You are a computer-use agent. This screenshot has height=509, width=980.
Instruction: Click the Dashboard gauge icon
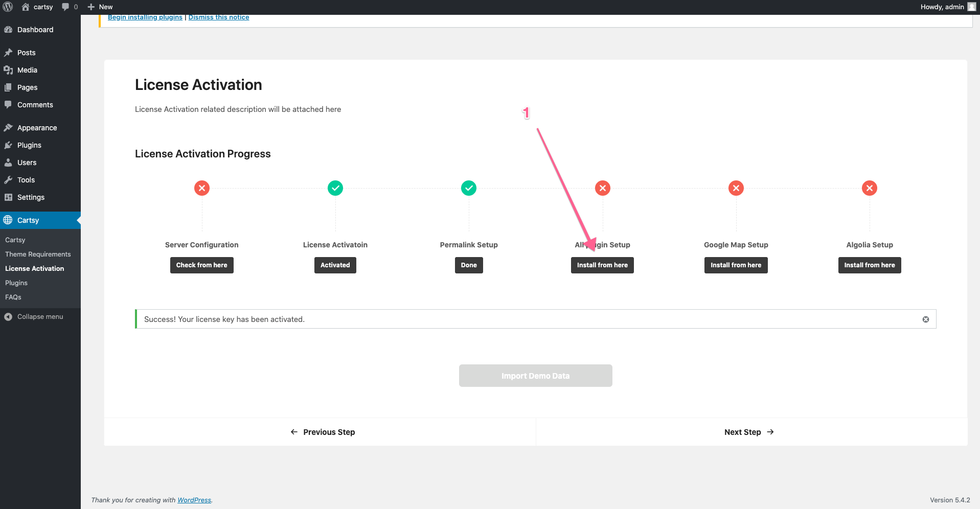click(8, 30)
